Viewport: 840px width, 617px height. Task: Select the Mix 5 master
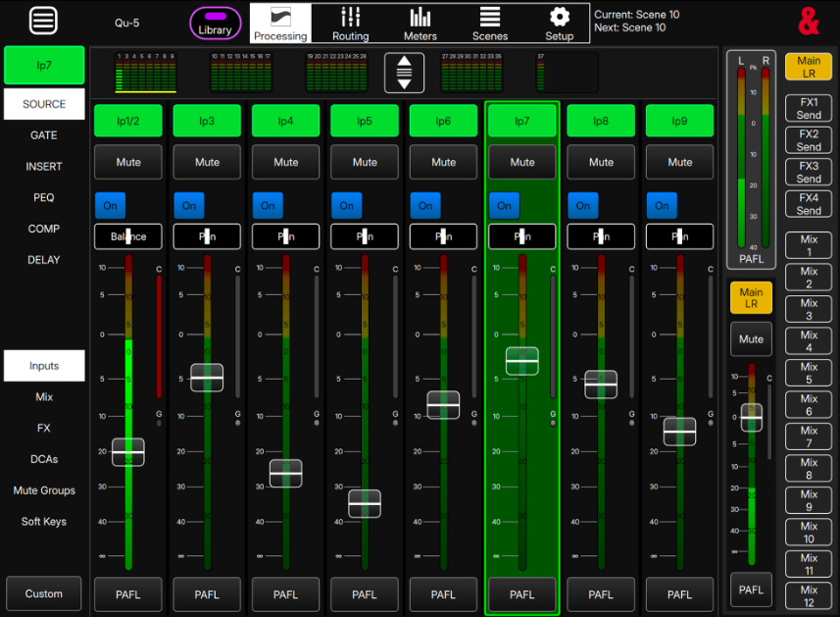tap(808, 373)
